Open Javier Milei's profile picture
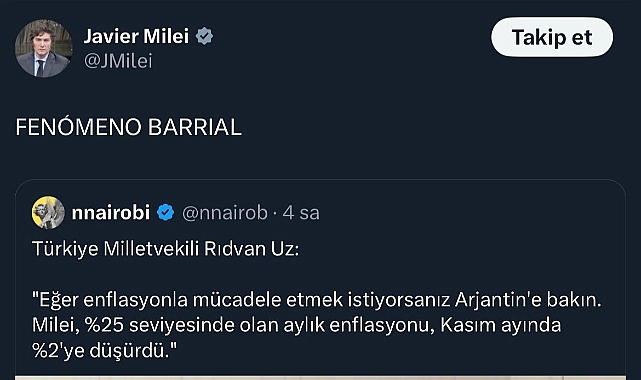The image size is (641, 380). (44, 48)
